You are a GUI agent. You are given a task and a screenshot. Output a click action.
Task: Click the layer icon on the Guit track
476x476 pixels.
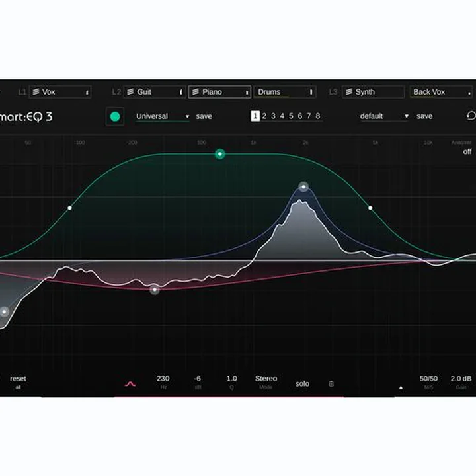point(130,92)
